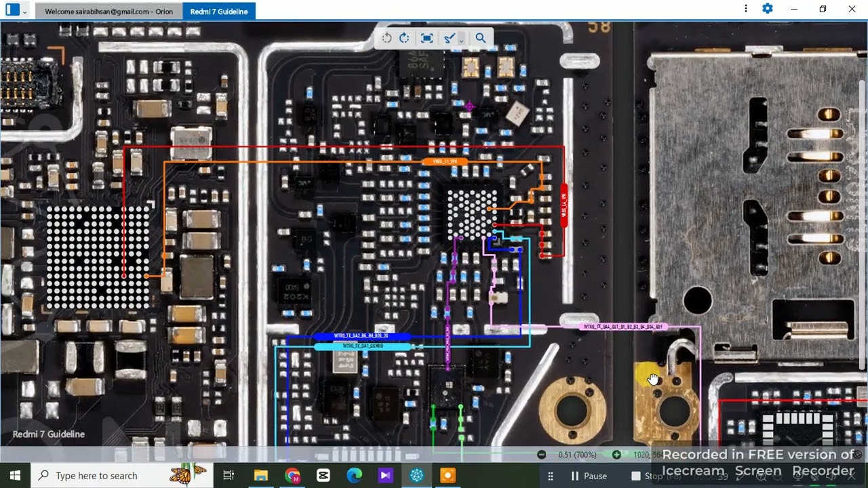Zoom in with the green plus button

[x=616, y=455]
